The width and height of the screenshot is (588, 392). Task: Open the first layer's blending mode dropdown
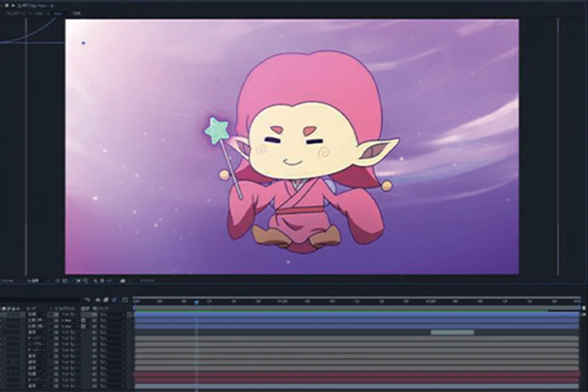point(34,314)
